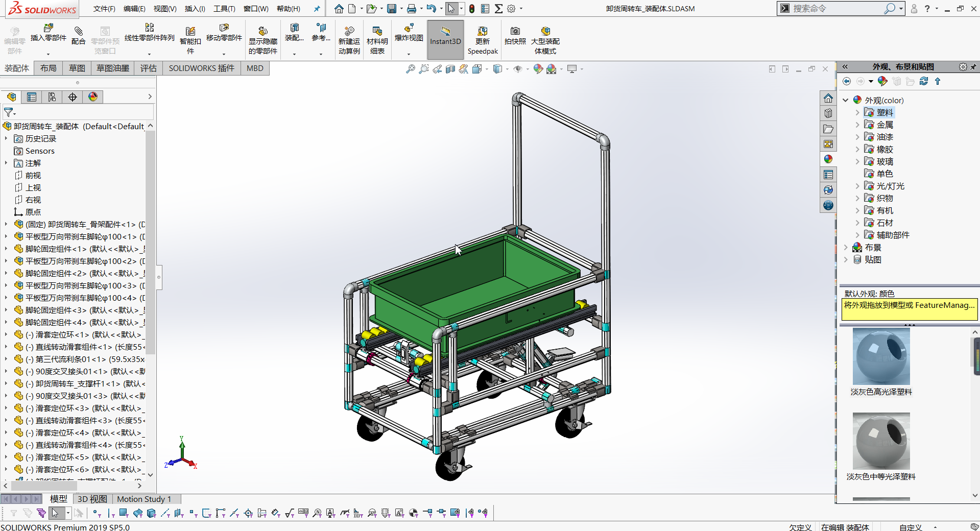Switch to the 布局 tab
Image resolution: width=980 pixels, height=531 pixels.
coord(48,68)
